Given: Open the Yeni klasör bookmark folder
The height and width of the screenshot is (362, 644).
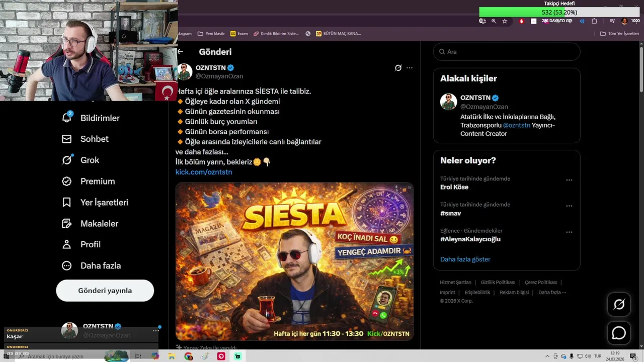Looking at the screenshot, I should coord(211,34).
